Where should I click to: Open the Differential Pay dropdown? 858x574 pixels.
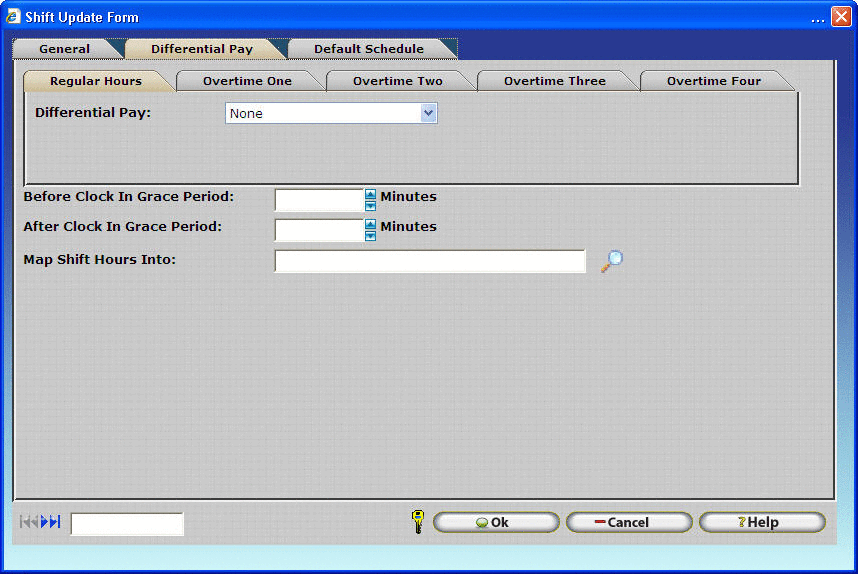point(428,113)
